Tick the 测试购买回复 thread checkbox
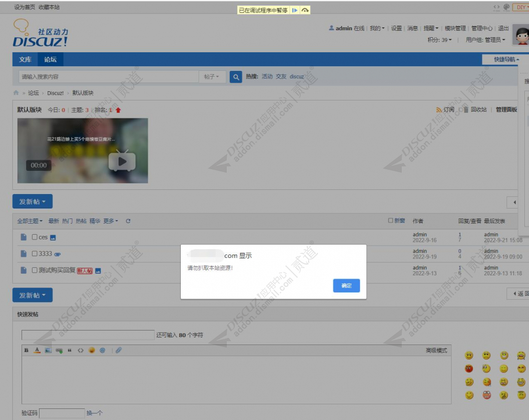Screen dimensions: 529x420 (34, 270)
